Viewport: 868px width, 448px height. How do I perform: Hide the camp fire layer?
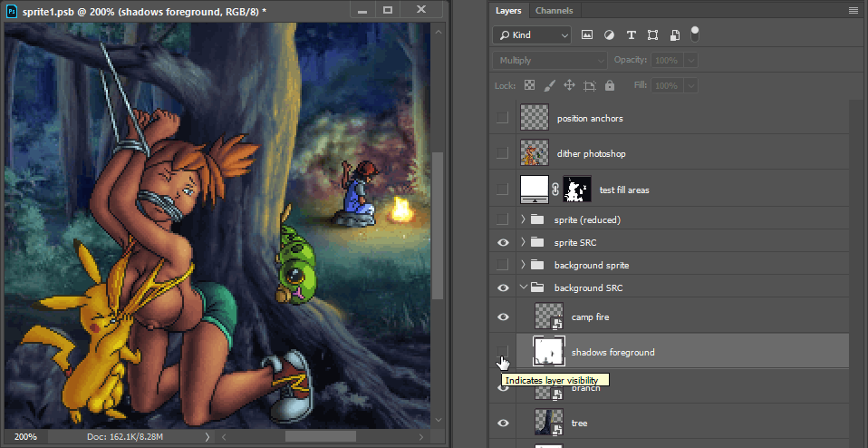coord(503,316)
